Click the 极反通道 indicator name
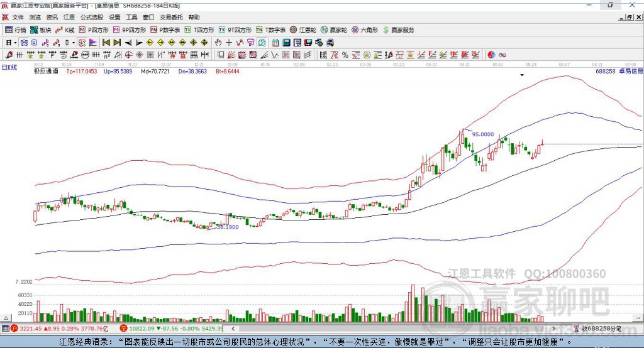Image resolution: width=644 pixels, height=348 pixels. [46, 72]
